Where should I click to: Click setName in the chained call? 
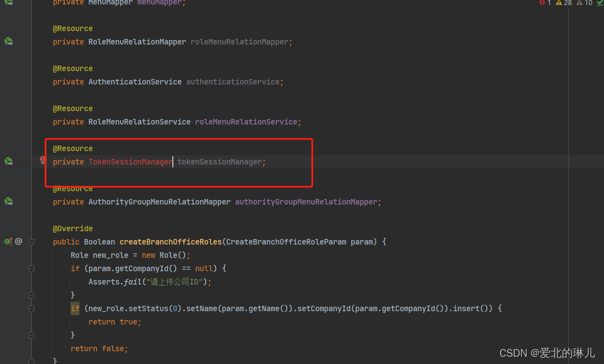point(202,308)
